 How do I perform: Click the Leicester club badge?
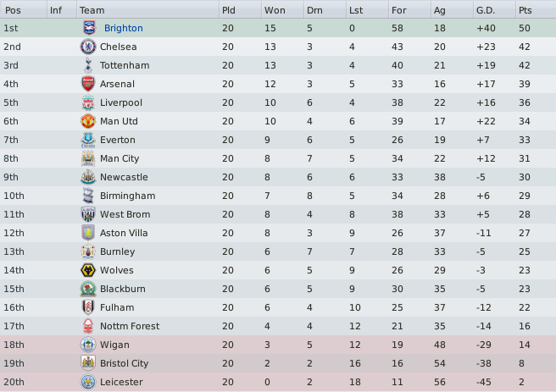pos(88,382)
